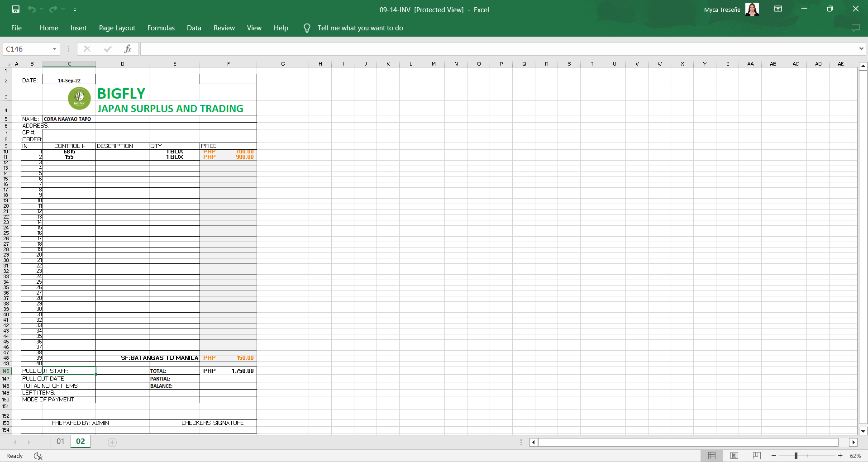The height and width of the screenshot is (462, 868).
Task: Select row 146 header
Action: click(6, 371)
